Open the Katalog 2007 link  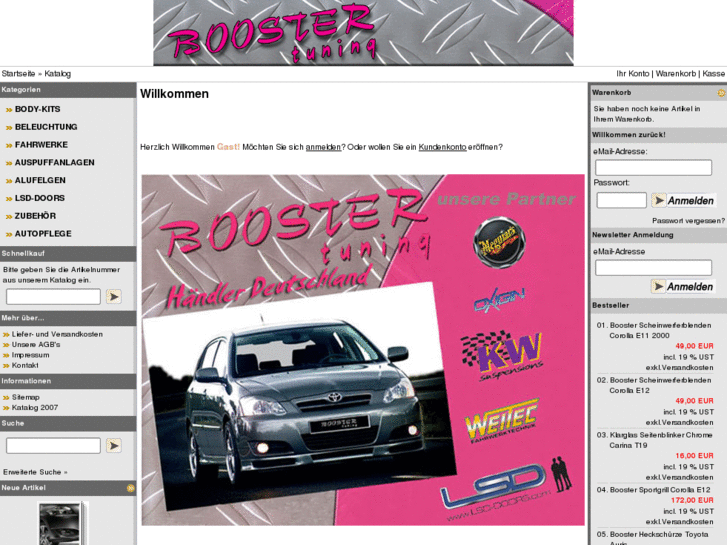tap(35, 408)
